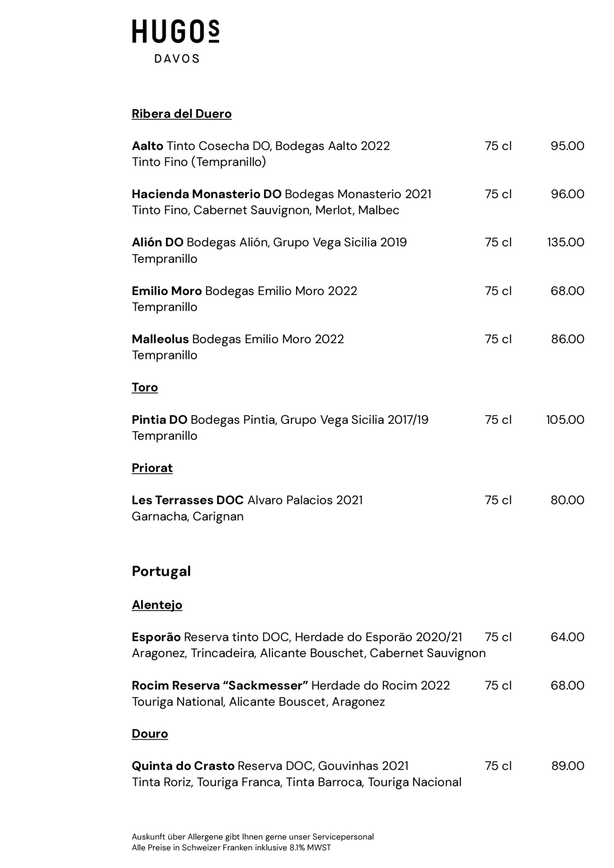Click the Priorat region heading

point(152,468)
